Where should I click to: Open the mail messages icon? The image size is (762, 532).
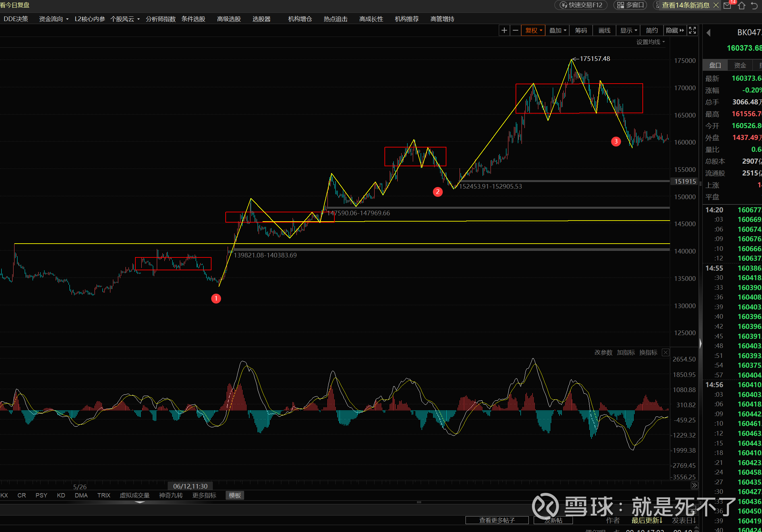pyautogui.click(x=727, y=5)
